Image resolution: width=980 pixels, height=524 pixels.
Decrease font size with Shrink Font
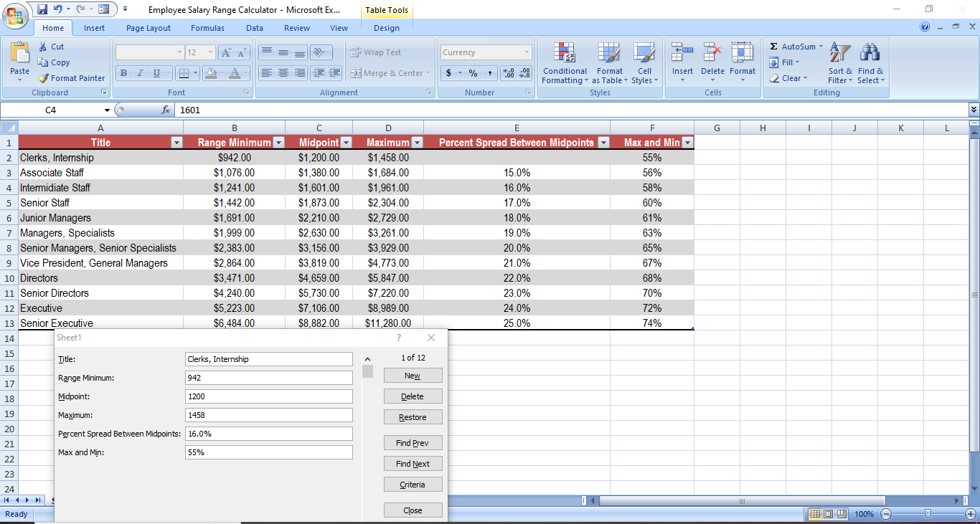[x=242, y=52]
